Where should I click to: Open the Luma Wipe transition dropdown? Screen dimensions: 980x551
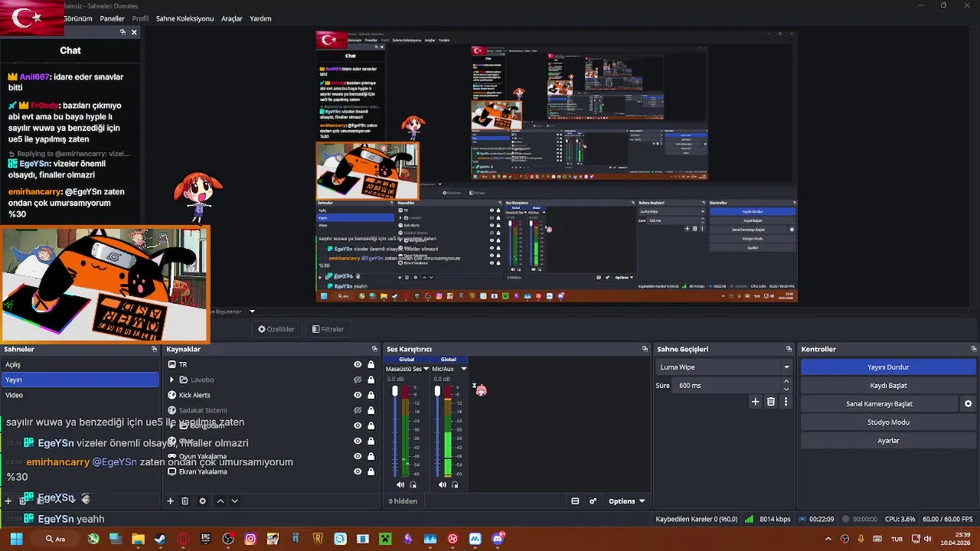786,367
